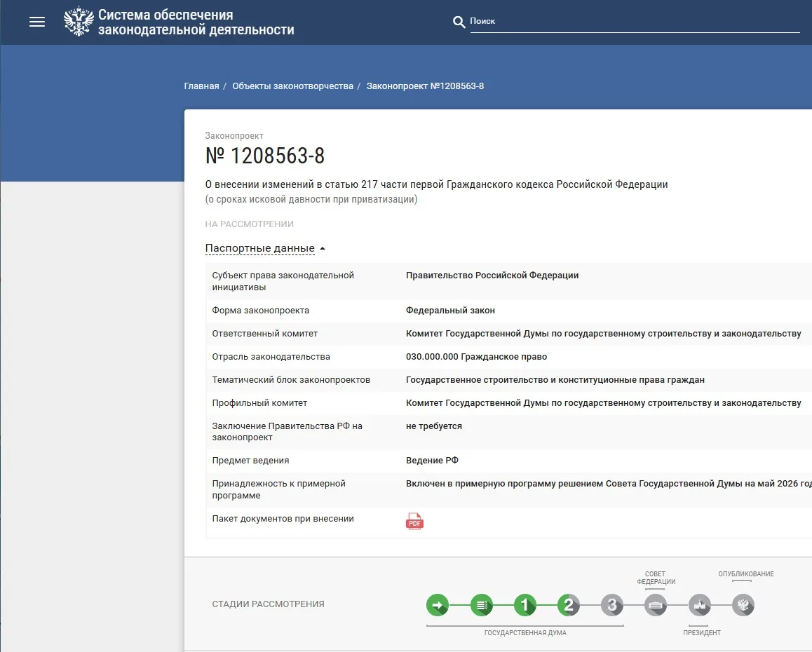Click the СТАДИИ РАССМОТРЕНИЯ label
Image resolution: width=812 pixels, height=652 pixels.
269,604
